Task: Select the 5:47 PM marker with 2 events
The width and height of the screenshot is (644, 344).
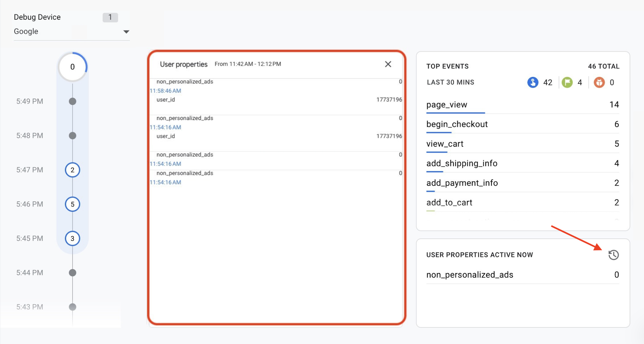Action: point(72,170)
